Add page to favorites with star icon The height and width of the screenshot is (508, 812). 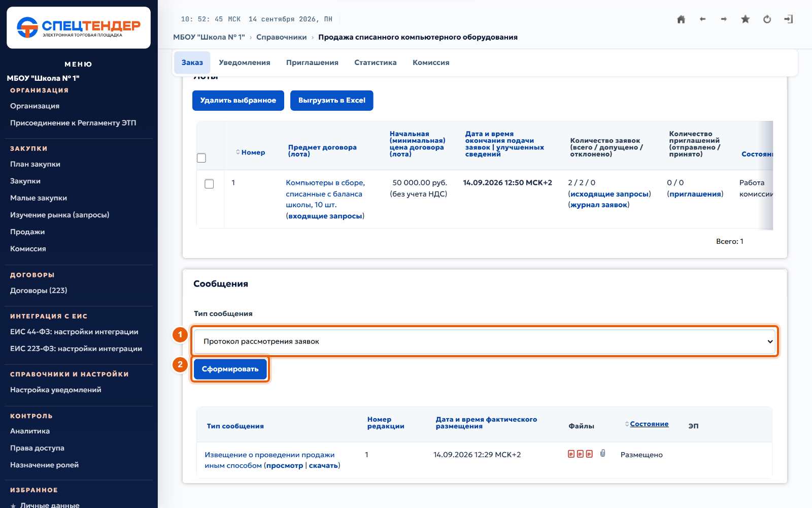tap(745, 19)
